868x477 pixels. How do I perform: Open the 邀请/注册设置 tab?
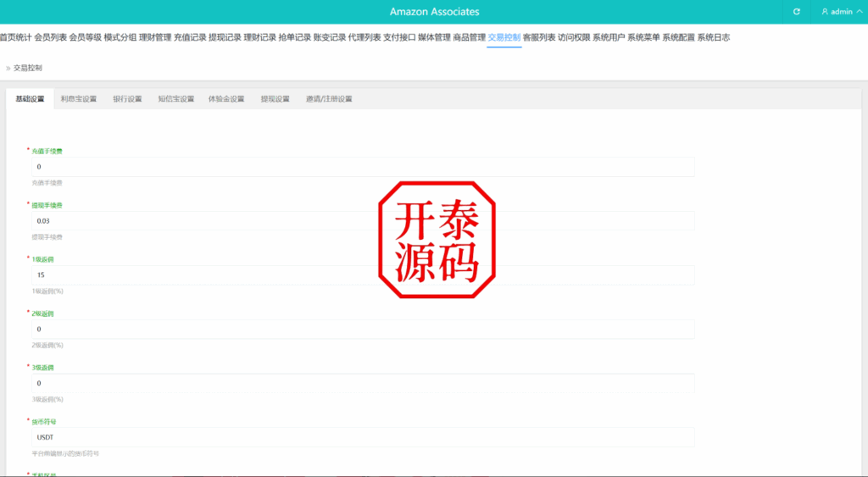[x=329, y=99]
